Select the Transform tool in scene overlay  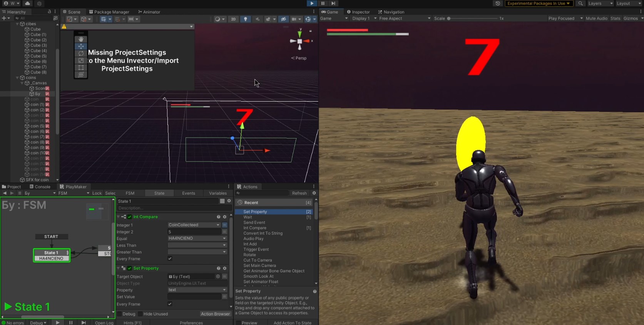point(81,75)
